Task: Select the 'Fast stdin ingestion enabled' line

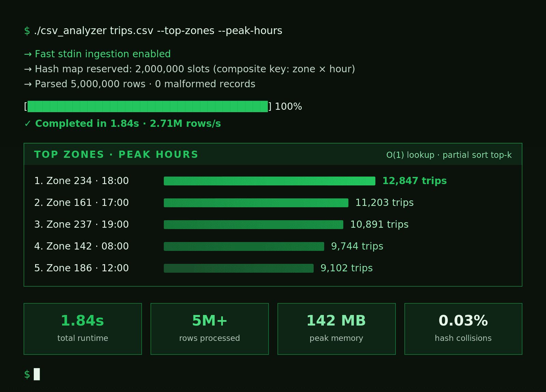Action: tap(97, 54)
